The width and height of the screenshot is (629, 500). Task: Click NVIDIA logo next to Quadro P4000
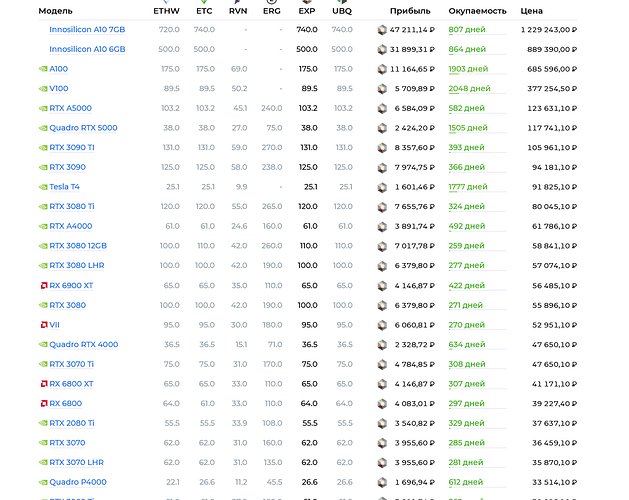[x=43, y=482]
